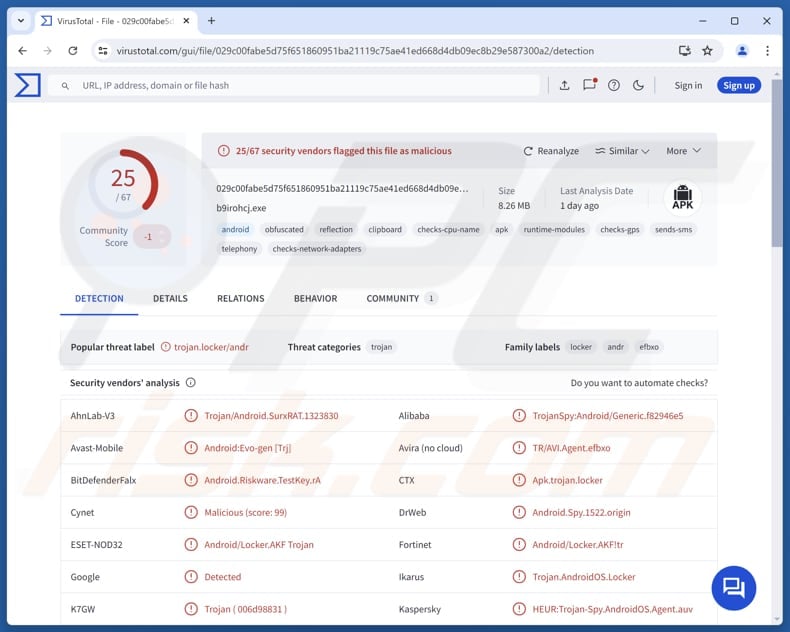Click the runtime-modules tag

coord(554,229)
